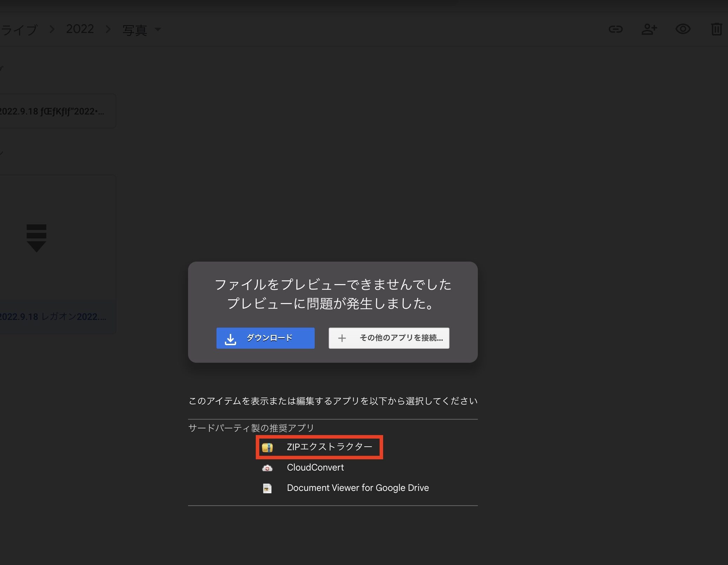This screenshot has height=565, width=728.
Task: Click the get link icon in toolbar
Action: click(615, 29)
